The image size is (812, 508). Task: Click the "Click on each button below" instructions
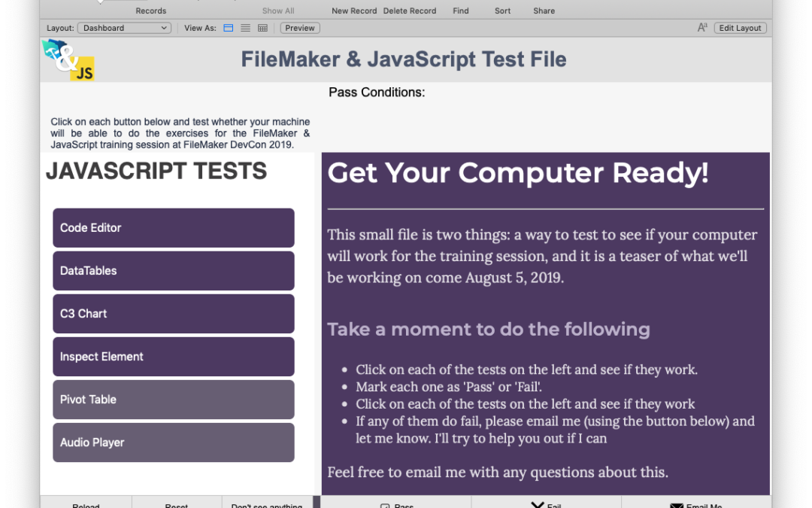tap(180, 133)
